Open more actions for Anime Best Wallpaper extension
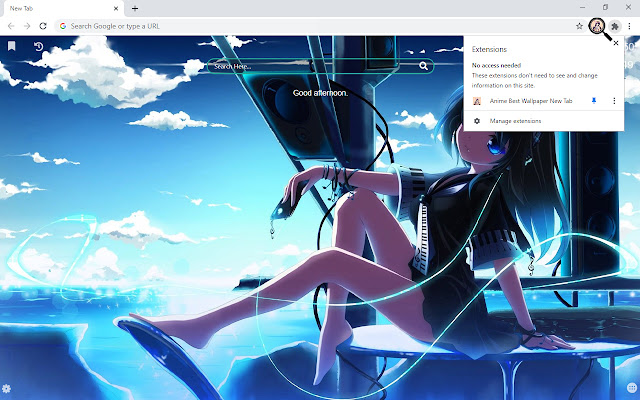The height and width of the screenshot is (400, 640). pos(614,100)
